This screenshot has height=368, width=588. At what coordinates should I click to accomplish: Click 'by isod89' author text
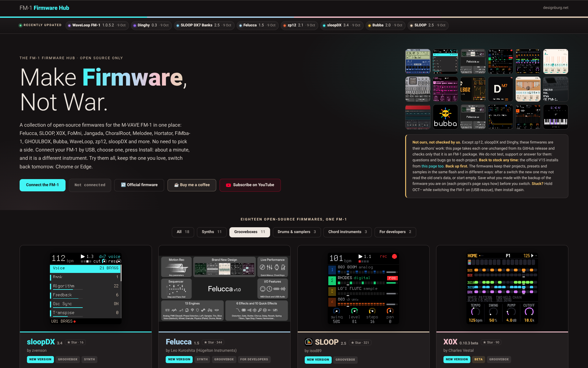[313, 351]
